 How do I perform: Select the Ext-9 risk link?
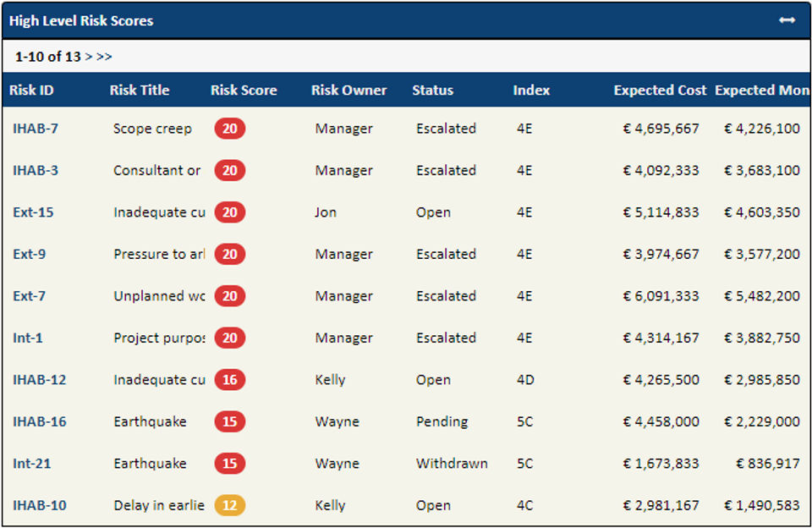click(30, 254)
